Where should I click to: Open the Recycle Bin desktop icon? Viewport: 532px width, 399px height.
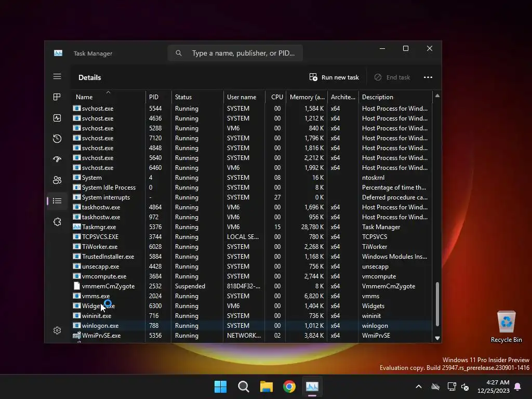(506, 327)
